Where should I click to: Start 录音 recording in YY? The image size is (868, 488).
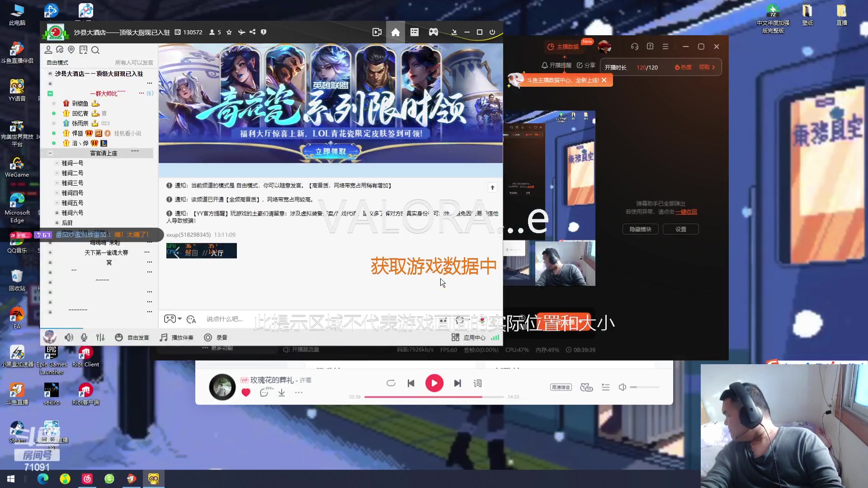(216, 338)
